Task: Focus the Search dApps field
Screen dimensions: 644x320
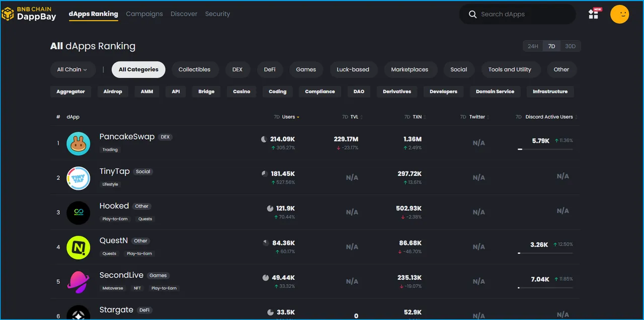Action: (517, 14)
